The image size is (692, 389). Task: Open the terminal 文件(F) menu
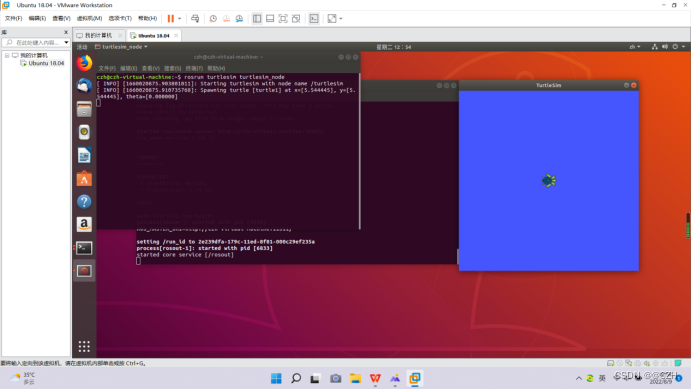pos(107,68)
